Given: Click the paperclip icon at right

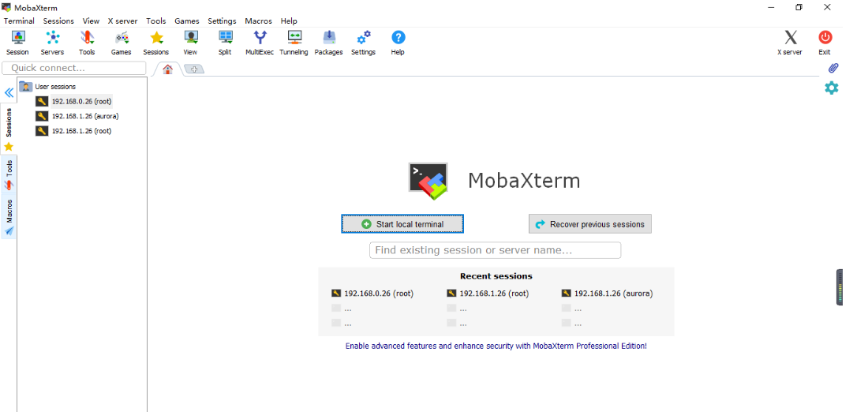Looking at the screenshot, I should point(832,68).
